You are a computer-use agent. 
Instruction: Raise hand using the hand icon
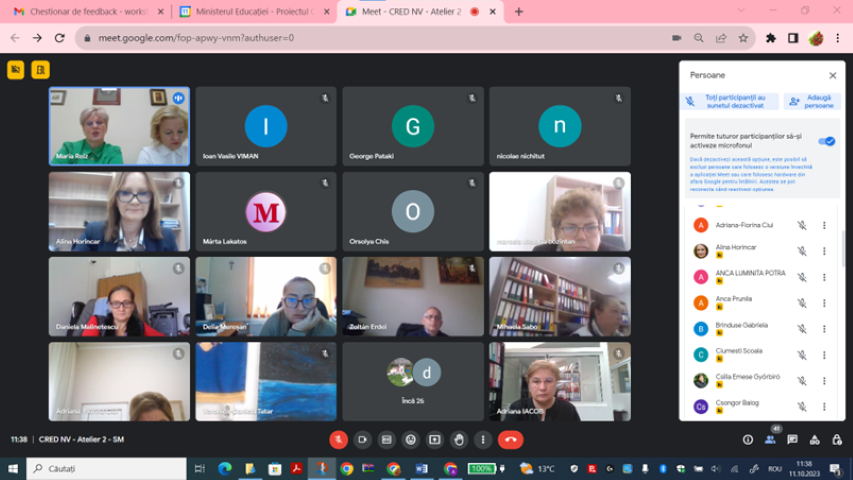(459, 439)
